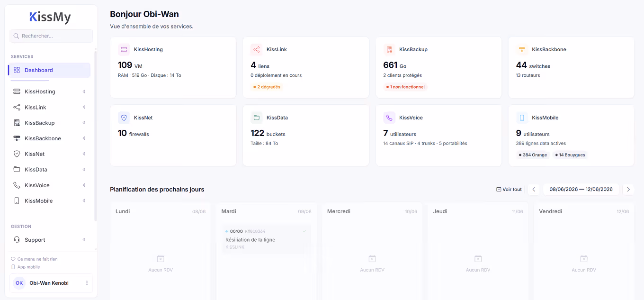Click the KissNet card shield icon
The image size is (644, 300).
pyautogui.click(x=124, y=118)
